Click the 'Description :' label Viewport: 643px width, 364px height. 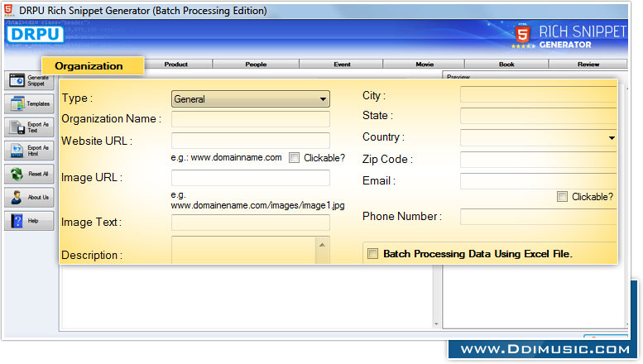92,256
